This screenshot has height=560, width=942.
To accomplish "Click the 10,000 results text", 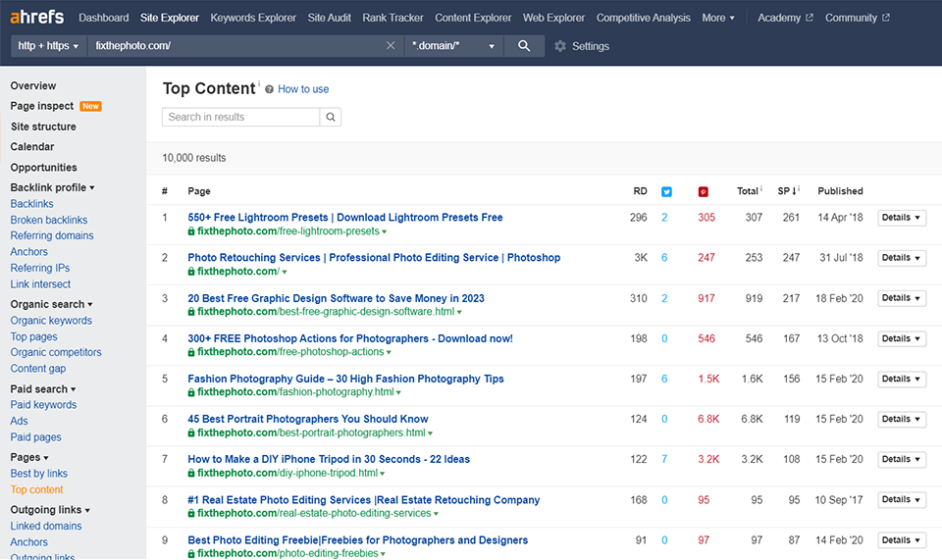I will click(x=194, y=158).
